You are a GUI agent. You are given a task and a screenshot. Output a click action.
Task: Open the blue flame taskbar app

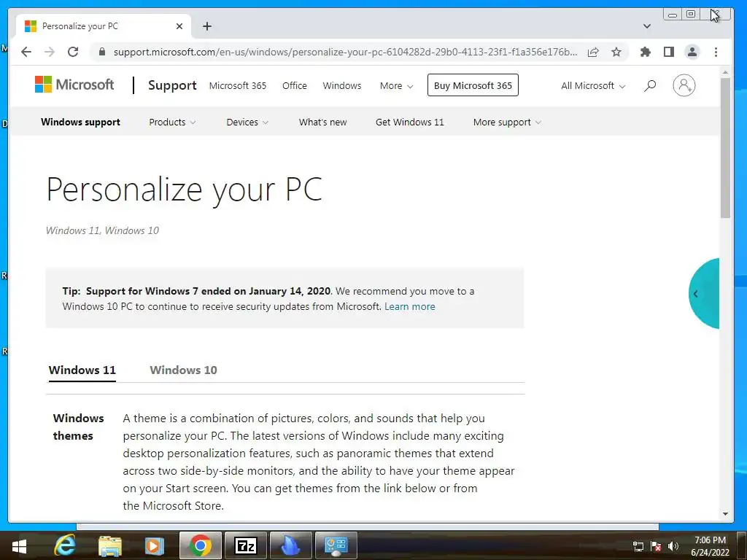pos(290,545)
